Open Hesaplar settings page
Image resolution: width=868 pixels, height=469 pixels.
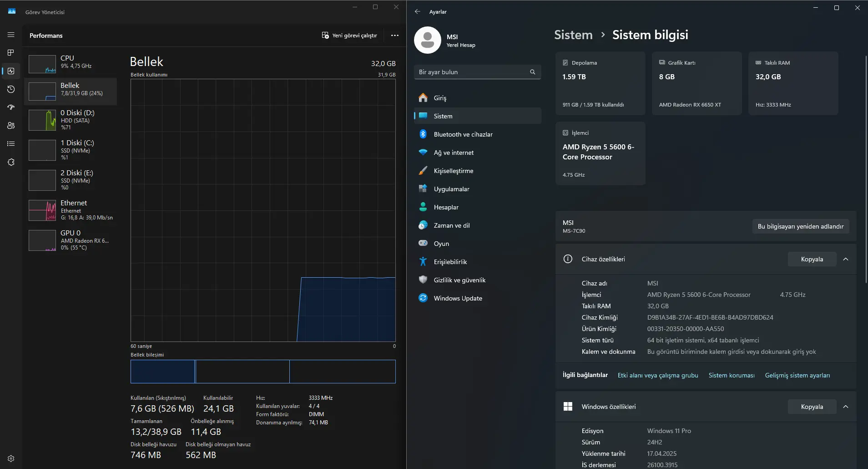coord(477,207)
